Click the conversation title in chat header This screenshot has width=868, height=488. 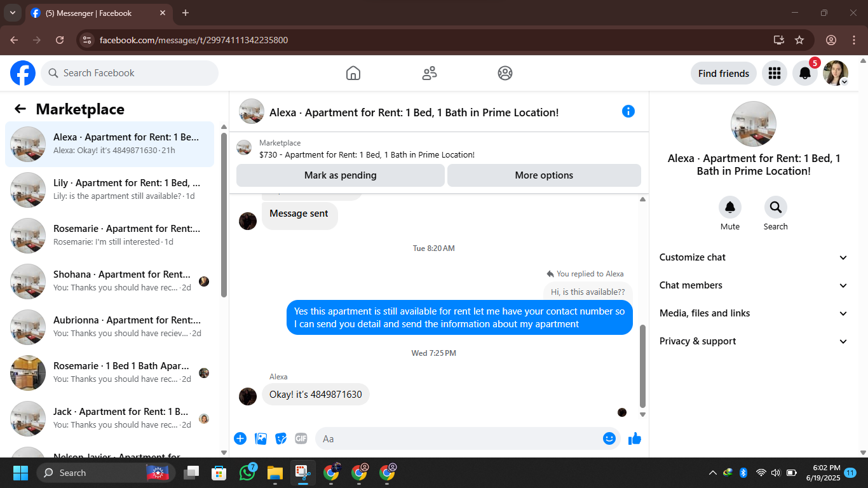pyautogui.click(x=414, y=112)
